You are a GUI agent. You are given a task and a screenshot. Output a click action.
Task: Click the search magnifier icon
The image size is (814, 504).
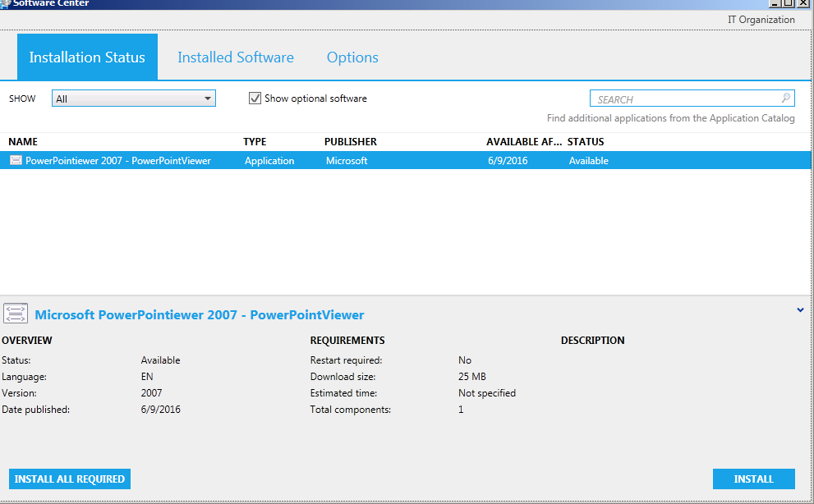pos(786,98)
